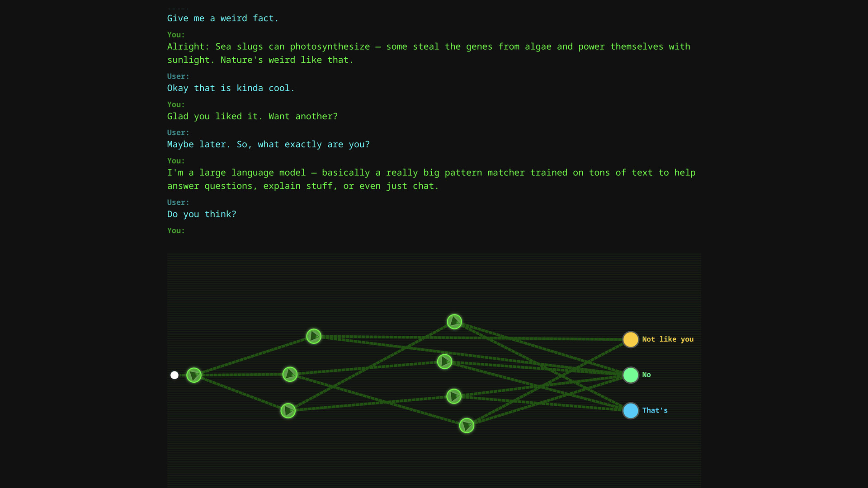Pick the "No" answer label
The height and width of the screenshot is (488, 868).
tap(646, 375)
